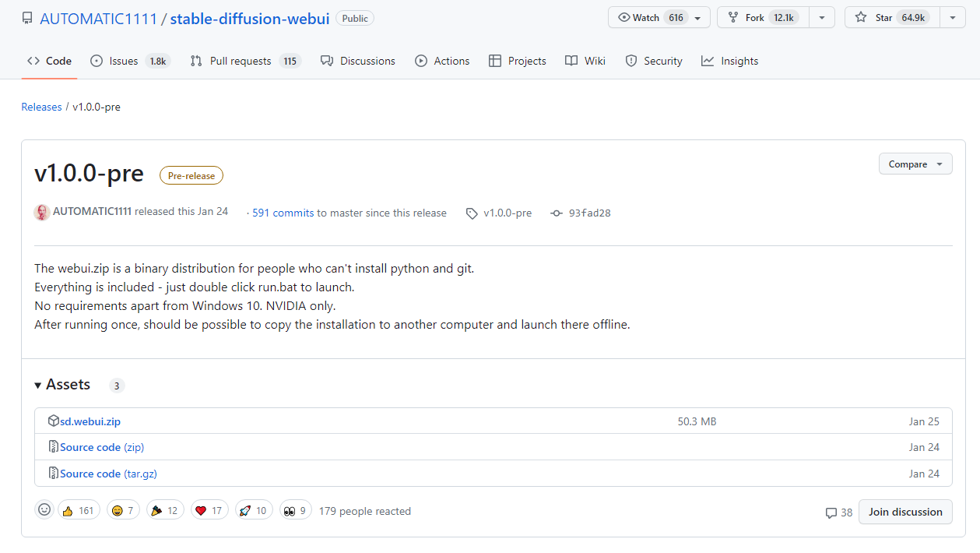This screenshot has width=980, height=553.
Task: Switch to the Code tab
Action: click(49, 61)
